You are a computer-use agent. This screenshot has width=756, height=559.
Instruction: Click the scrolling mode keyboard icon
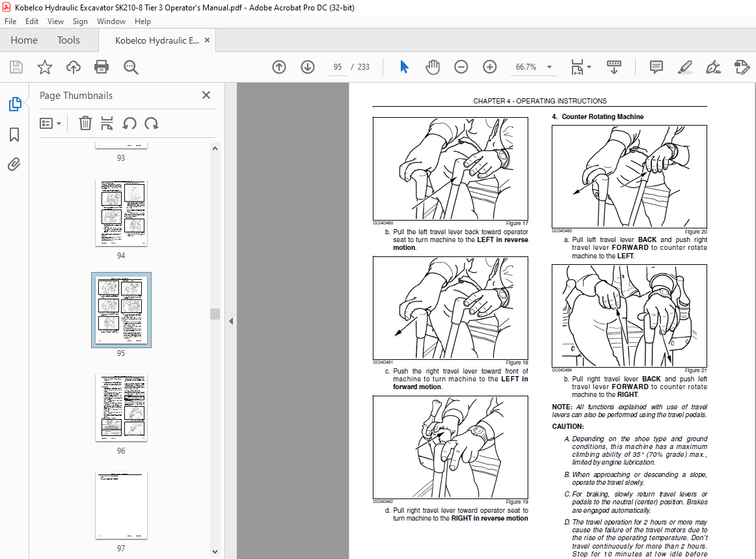click(614, 67)
